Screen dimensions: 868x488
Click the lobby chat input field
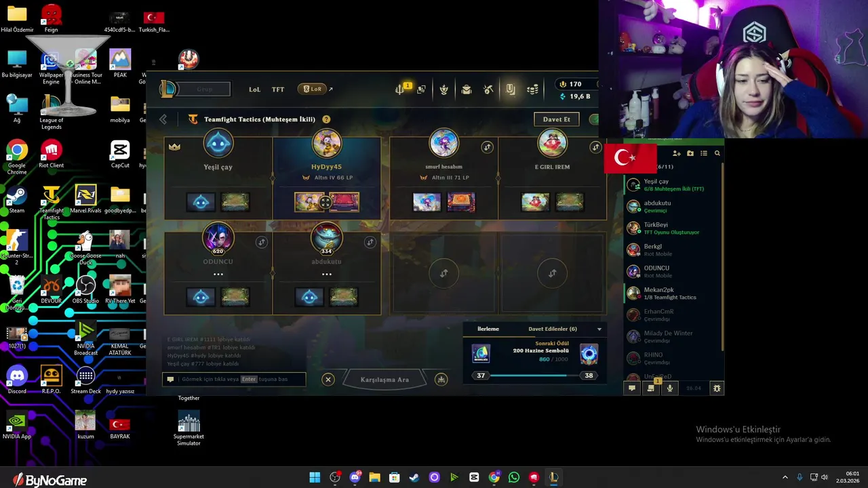pos(235,380)
